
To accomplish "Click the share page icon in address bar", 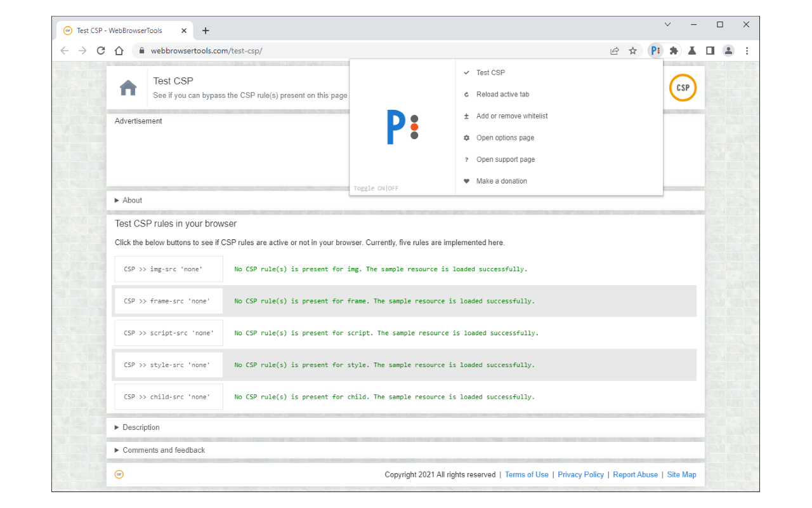I will click(614, 51).
